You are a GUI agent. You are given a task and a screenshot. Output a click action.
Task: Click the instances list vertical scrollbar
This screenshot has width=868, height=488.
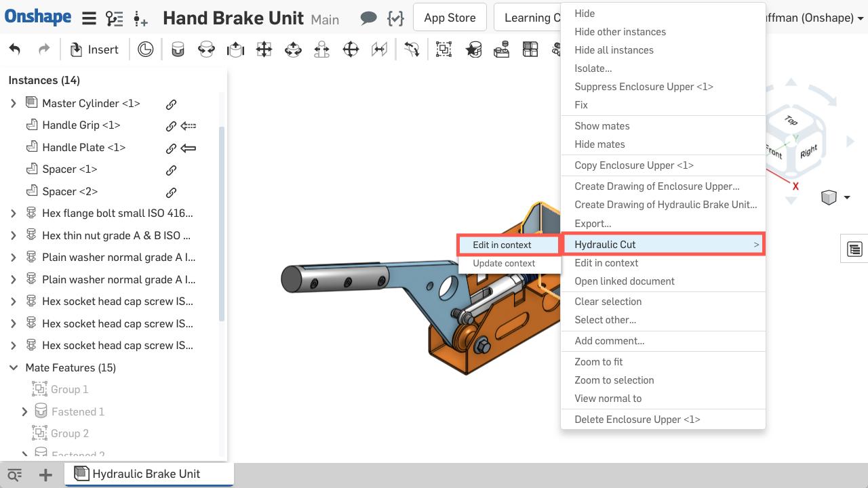(221, 224)
